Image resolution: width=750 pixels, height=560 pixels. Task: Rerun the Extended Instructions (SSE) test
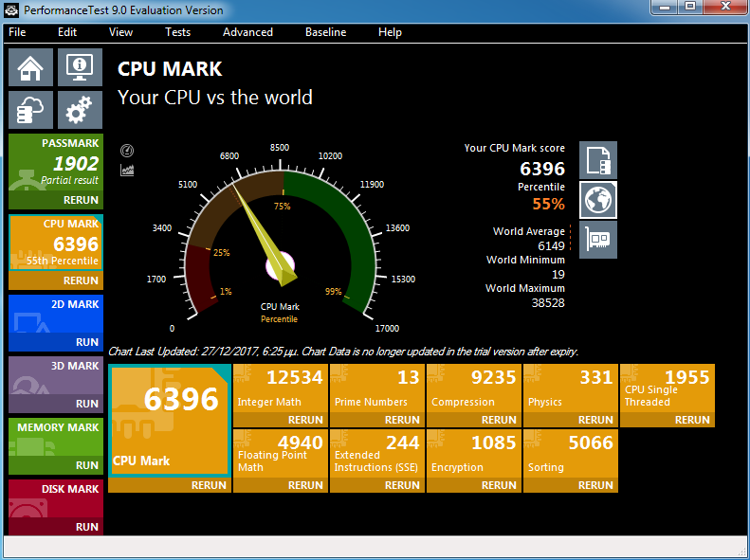[x=377, y=485]
